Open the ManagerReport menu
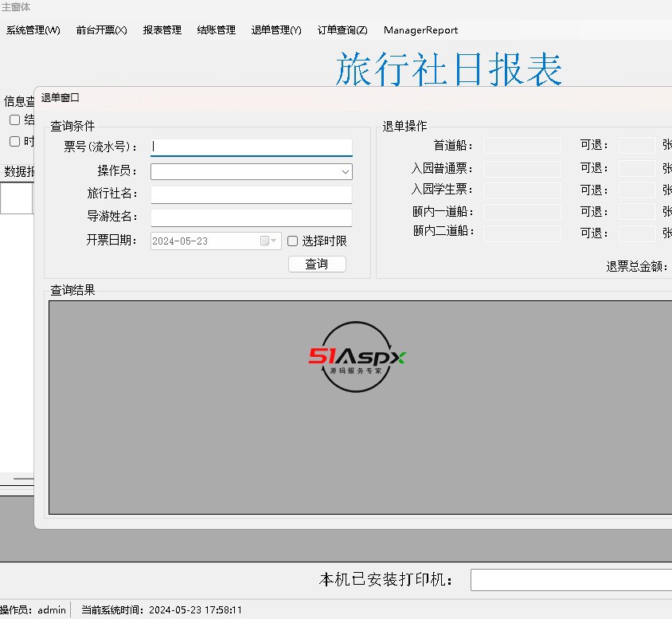Viewport: 672px width, 619px height. (x=420, y=30)
